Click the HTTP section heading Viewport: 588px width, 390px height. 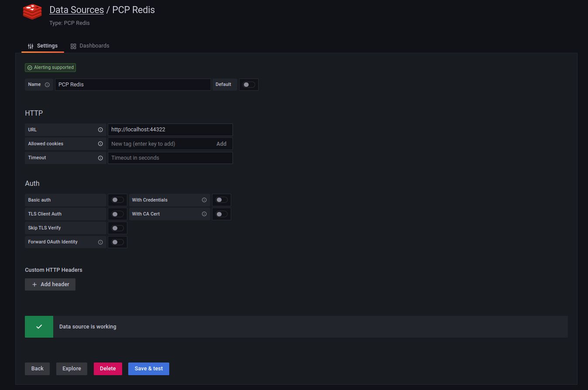pyautogui.click(x=34, y=113)
